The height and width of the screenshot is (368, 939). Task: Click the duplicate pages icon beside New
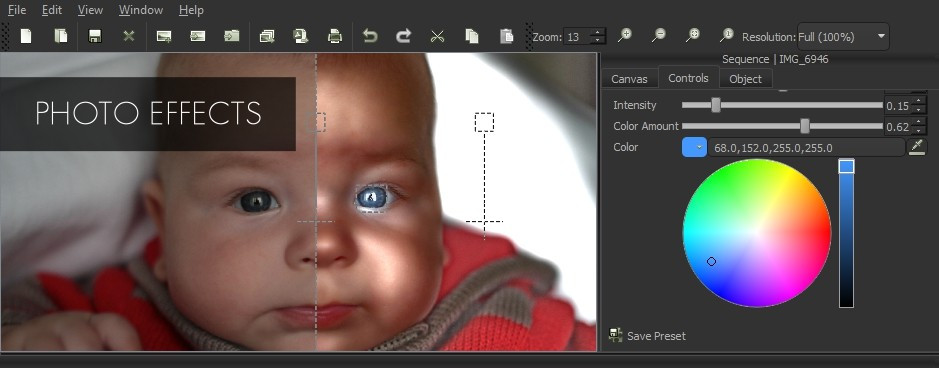tap(60, 37)
